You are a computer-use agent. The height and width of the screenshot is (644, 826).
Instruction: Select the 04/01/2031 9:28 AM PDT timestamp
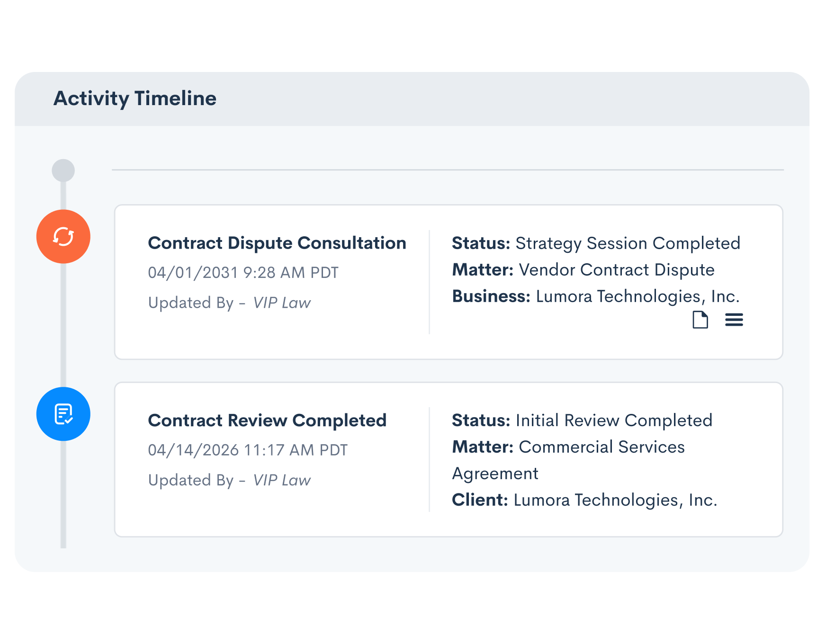pyautogui.click(x=243, y=273)
